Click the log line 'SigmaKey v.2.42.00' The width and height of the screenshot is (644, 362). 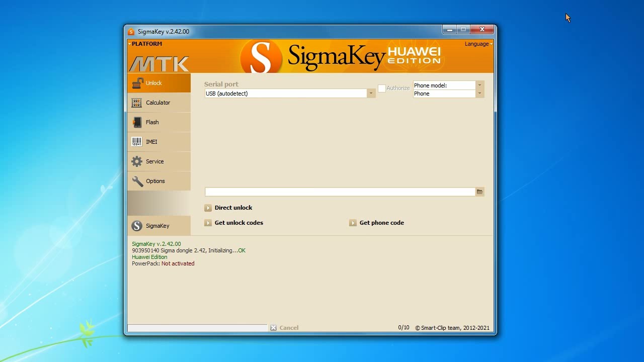(156, 244)
